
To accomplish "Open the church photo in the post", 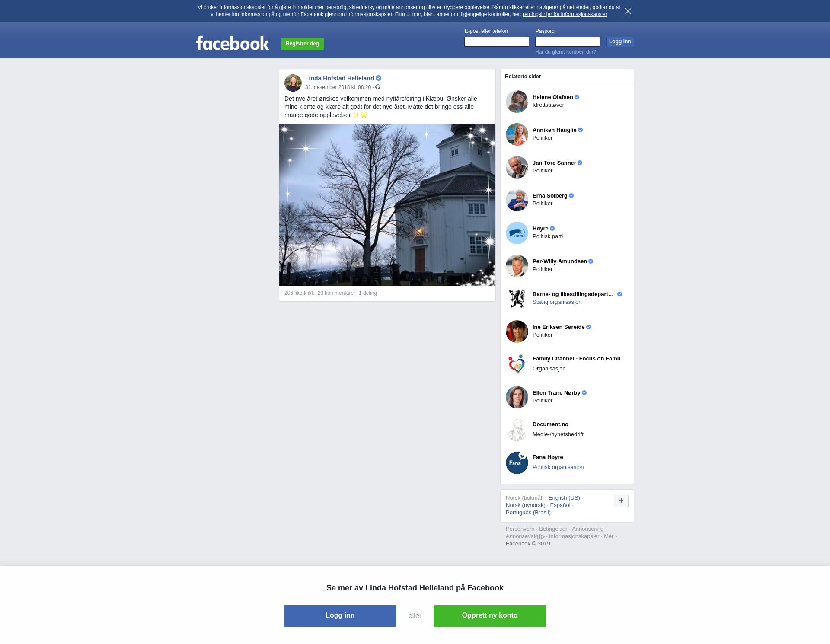I will click(387, 205).
